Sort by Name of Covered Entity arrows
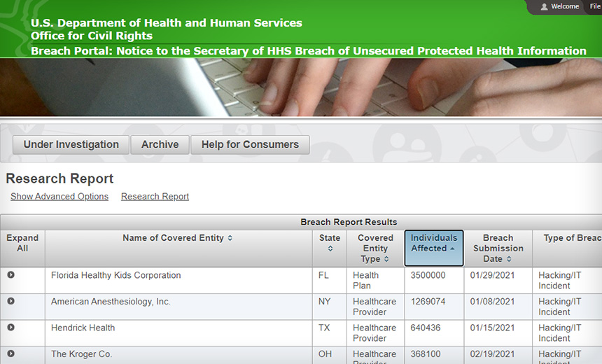Image resolution: width=602 pixels, height=364 pixels. (x=230, y=238)
